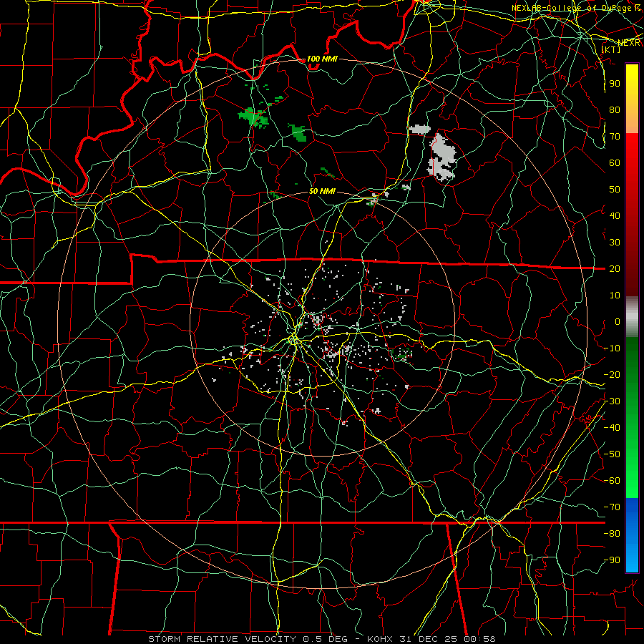Select the -30 value on the velocity scale
This screenshot has width=644, height=644.
(x=612, y=401)
